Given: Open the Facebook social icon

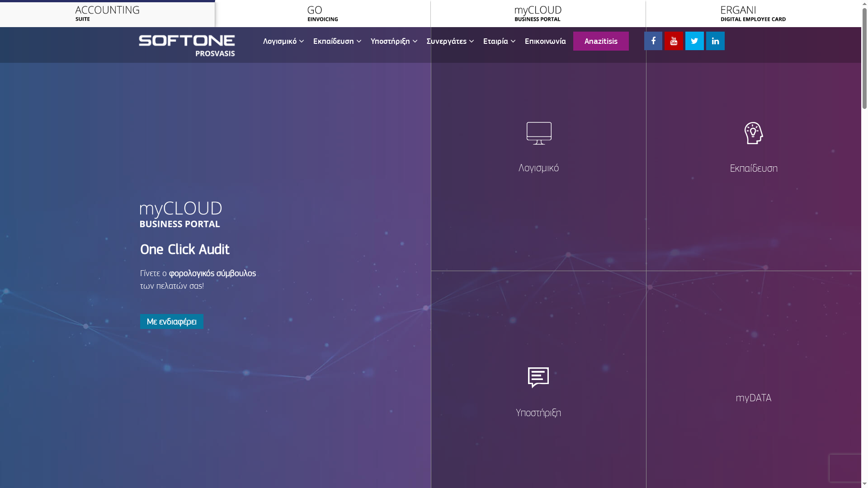Looking at the screenshot, I should click(653, 41).
